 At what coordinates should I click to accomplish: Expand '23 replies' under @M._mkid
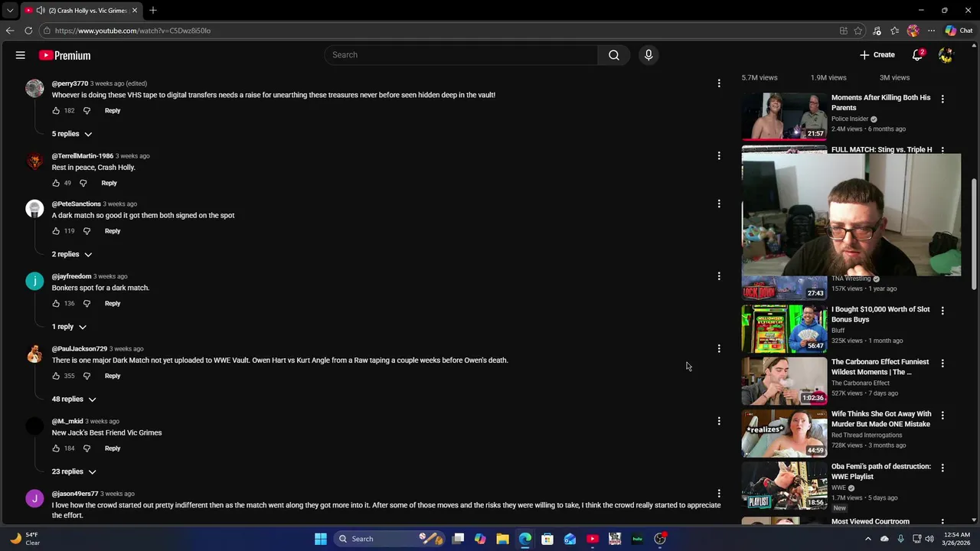point(74,471)
